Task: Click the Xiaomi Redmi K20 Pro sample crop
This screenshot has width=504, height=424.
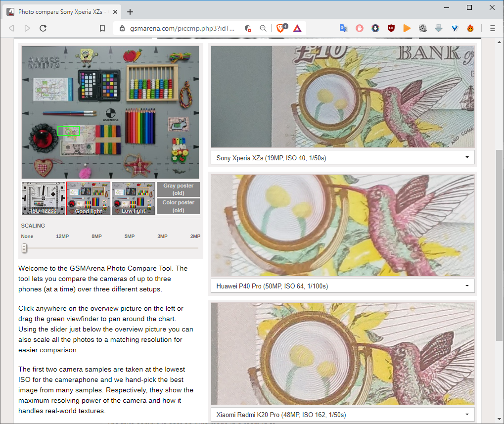Action: click(343, 354)
